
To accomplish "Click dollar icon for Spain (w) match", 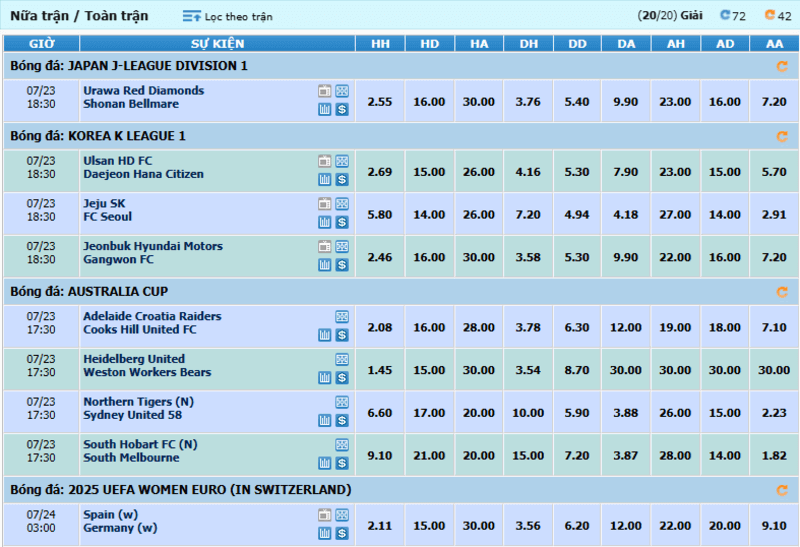I will click(342, 534).
